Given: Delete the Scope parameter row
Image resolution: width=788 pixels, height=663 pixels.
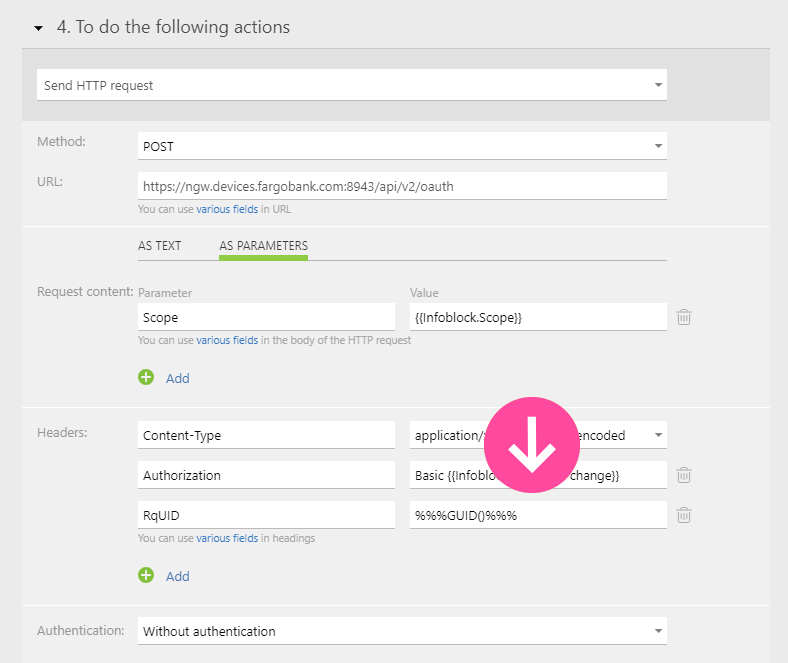Looking at the screenshot, I should pos(684,317).
